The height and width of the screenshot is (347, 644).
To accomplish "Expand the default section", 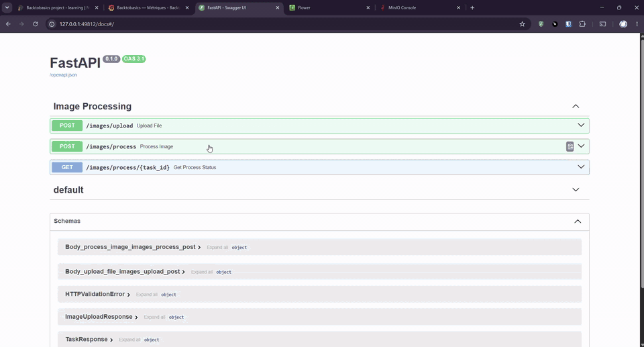I will coord(576,190).
